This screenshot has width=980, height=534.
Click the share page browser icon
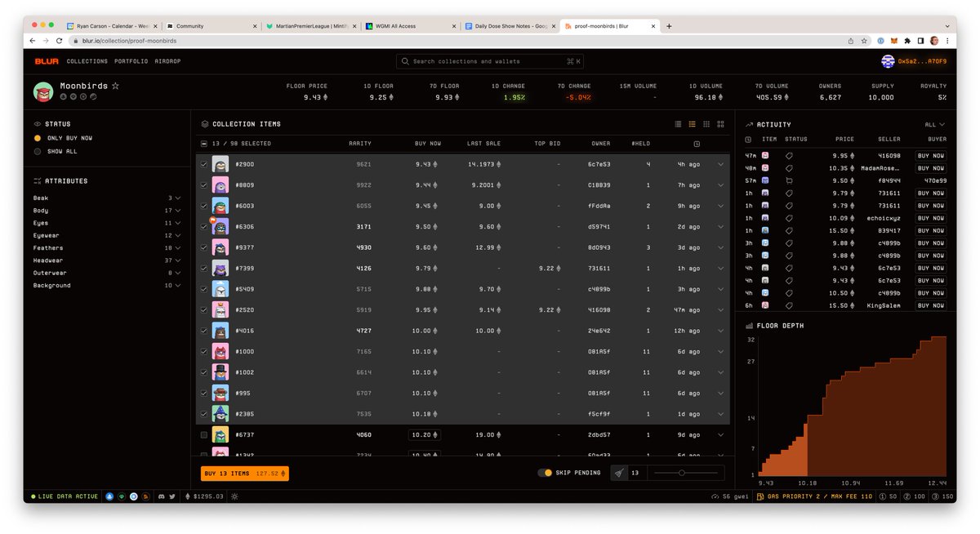coord(851,40)
